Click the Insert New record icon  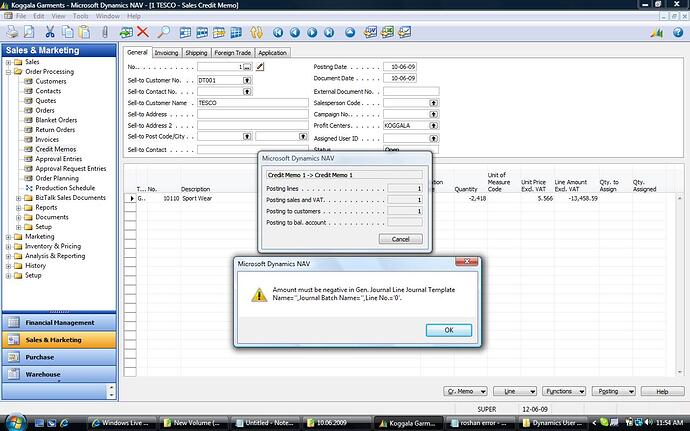(126, 32)
